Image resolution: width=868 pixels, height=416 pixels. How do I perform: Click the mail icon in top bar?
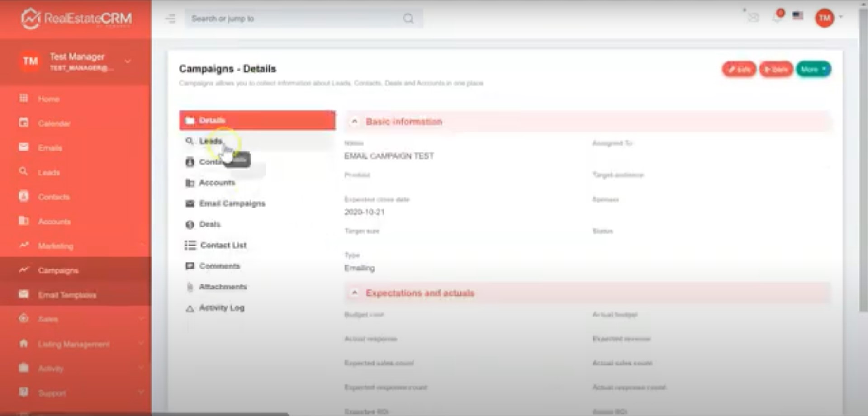tap(753, 18)
